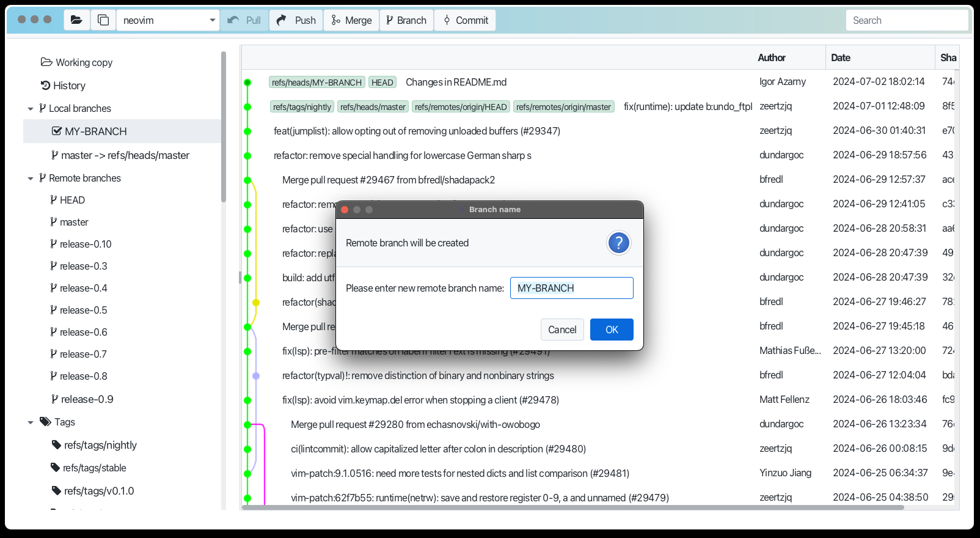The width and height of the screenshot is (980, 538).
Task: Open Working copy in sidebar
Action: 77,62
